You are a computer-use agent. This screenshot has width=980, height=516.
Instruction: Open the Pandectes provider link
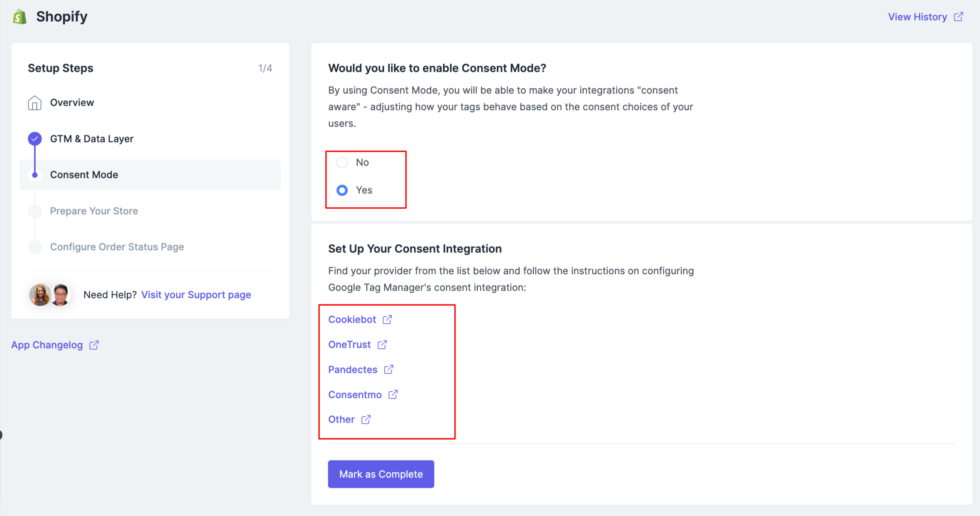[353, 370]
